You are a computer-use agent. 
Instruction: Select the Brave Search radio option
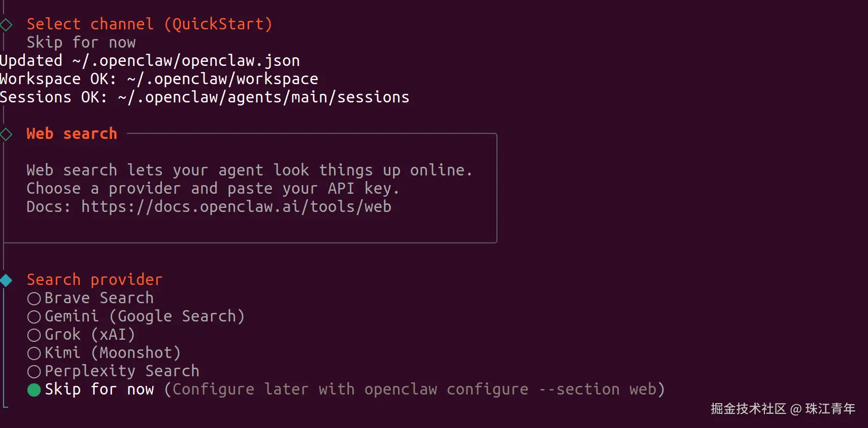coord(34,299)
